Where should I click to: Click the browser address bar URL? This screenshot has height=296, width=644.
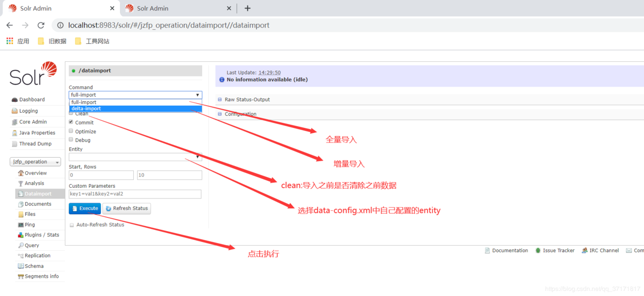169,25
